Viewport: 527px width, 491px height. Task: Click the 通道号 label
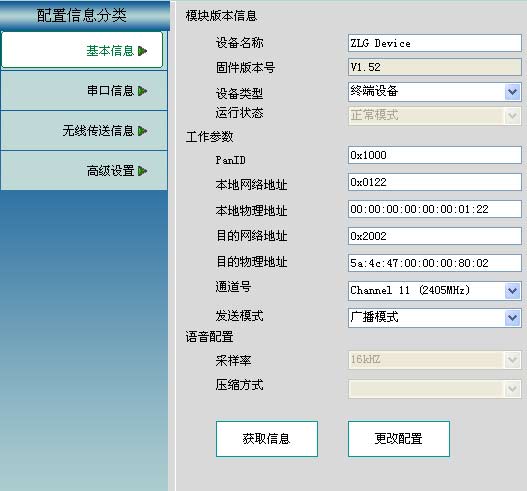click(234, 287)
